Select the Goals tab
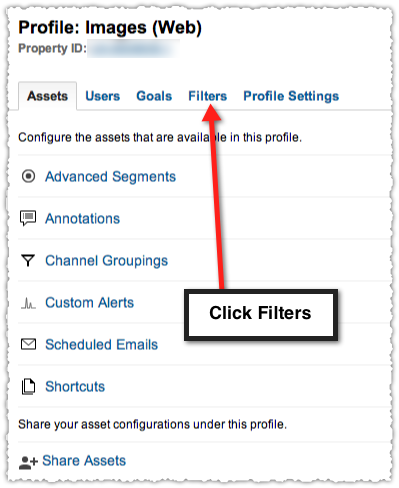This screenshot has width=399, height=488. 154,96
